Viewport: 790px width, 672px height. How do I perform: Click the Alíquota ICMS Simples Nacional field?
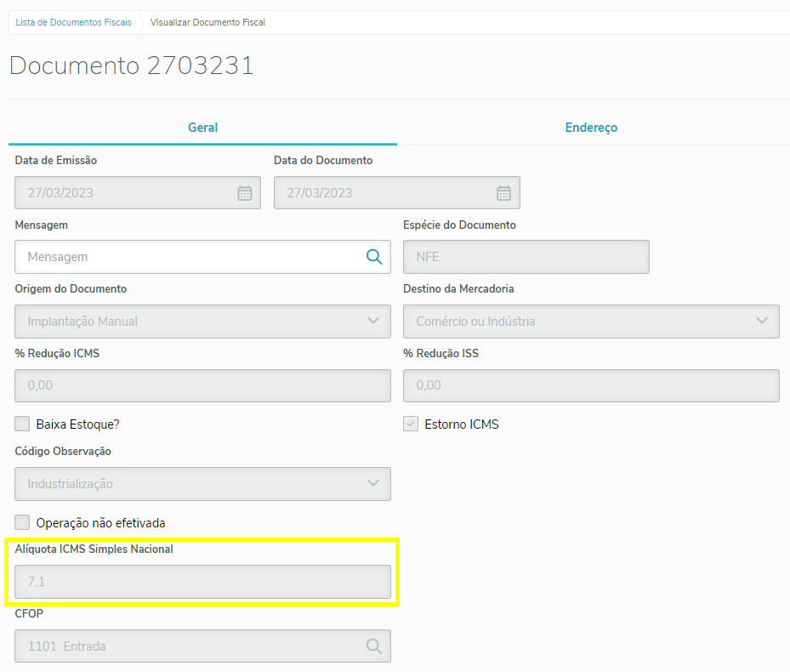click(x=202, y=582)
